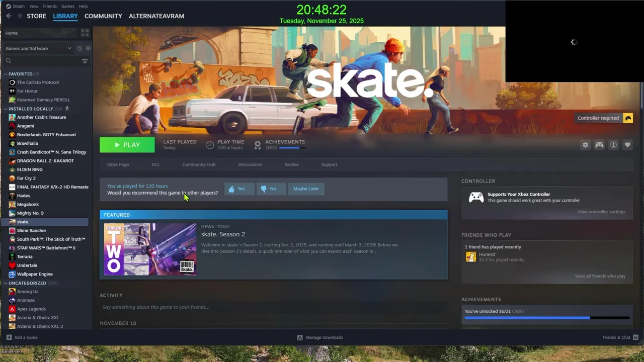The height and width of the screenshot is (362, 644).
Task: Select STAR WARS Battlefront II entry
Action: coord(46,248)
